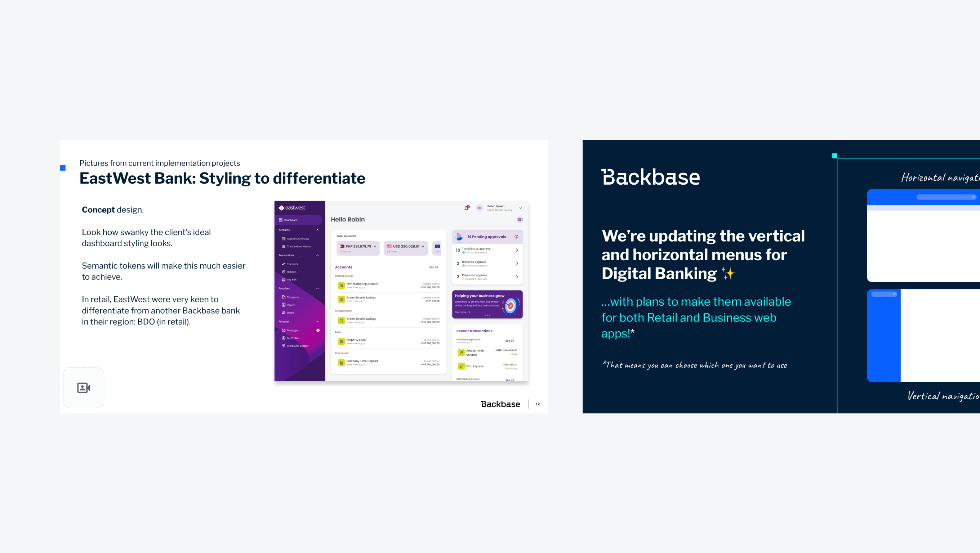Click the Backbase logo on the dark slide
Screen dimensions: 980x553
[x=650, y=177]
